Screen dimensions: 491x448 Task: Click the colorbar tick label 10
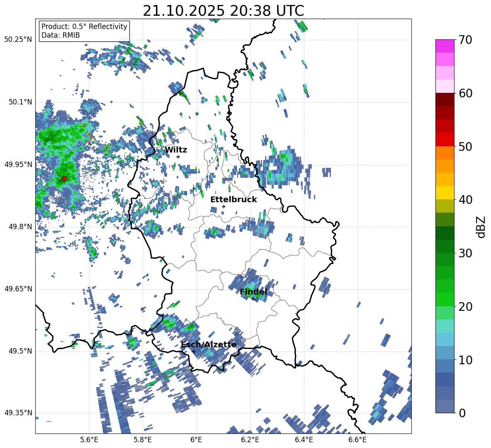tap(466, 360)
